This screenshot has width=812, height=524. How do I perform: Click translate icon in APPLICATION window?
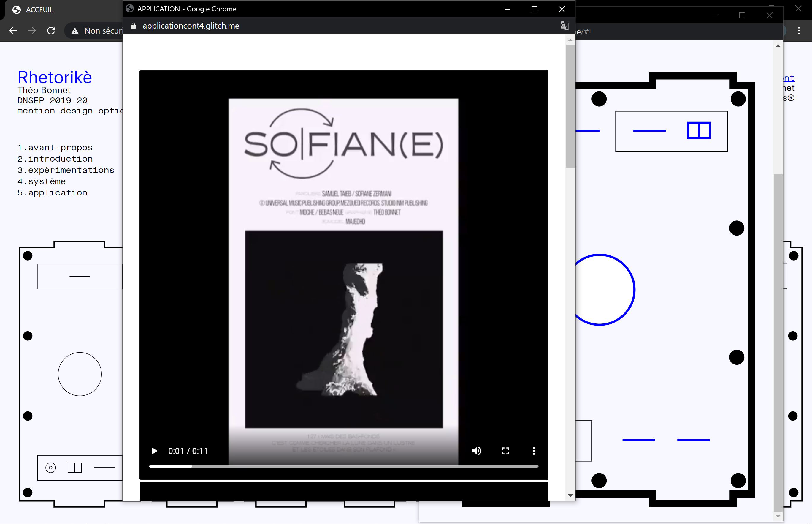point(564,26)
